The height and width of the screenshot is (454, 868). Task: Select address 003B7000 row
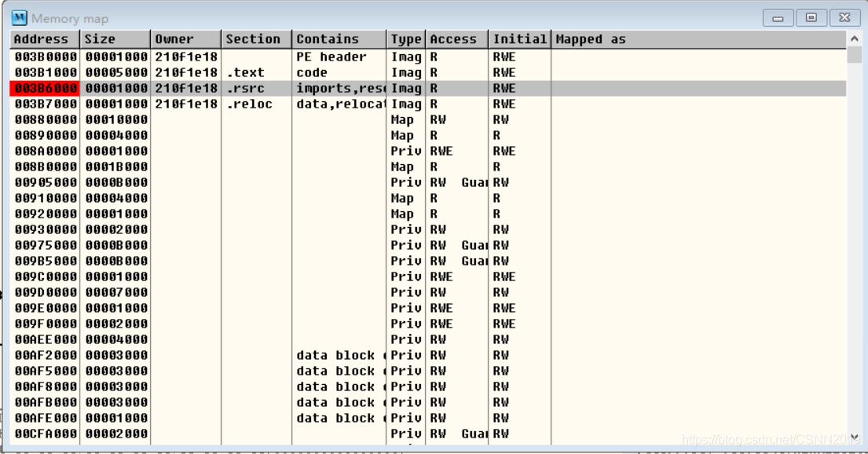point(428,104)
